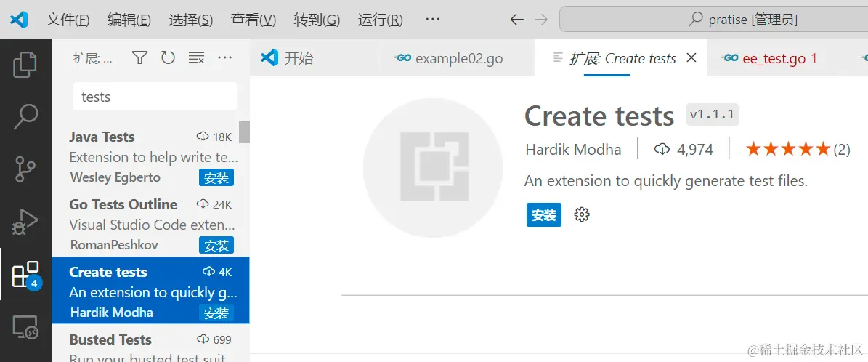Install Create tests from the sidebar list

pyautogui.click(x=216, y=313)
